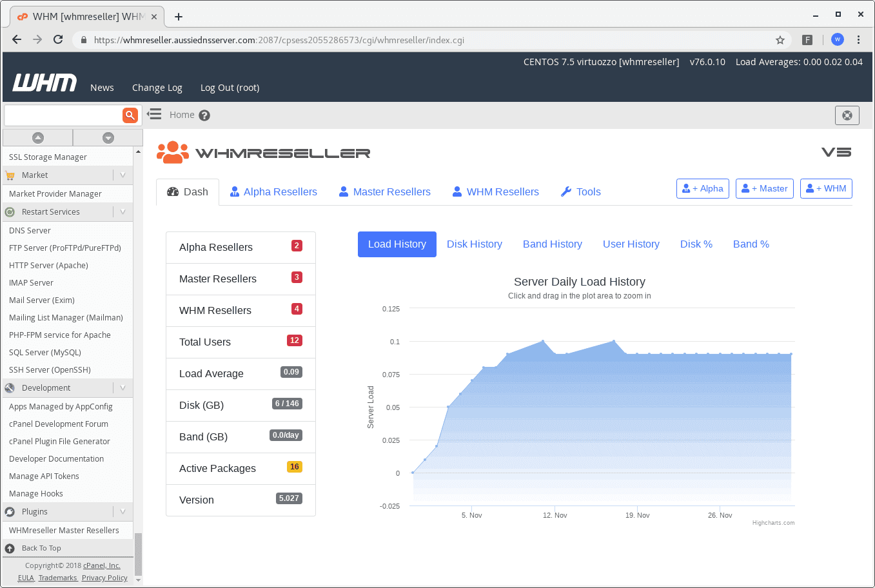Viewport: 875px width, 588px height.
Task: Collapse the Market sidebar section
Action: [x=123, y=175]
